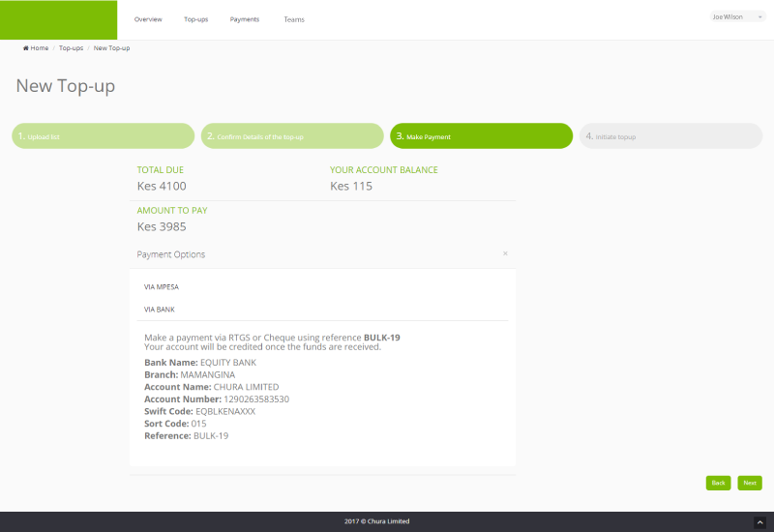Select step 3 Make Payment
Image resolution: width=774 pixels, height=532 pixels.
click(x=480, y=136)
